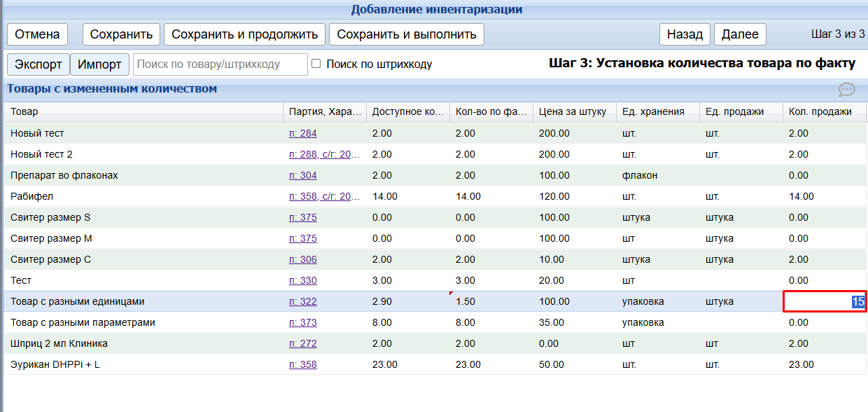
Task: Open batch link п: 373
Action: (x=302, y=322)
